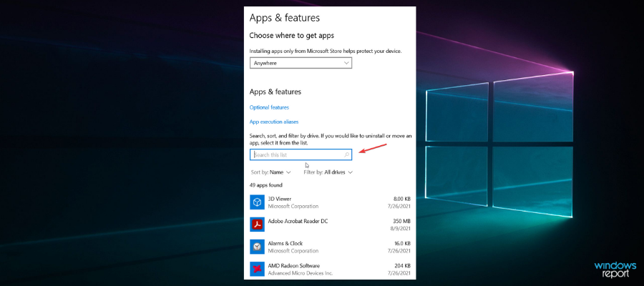Image resolution: width=644 pixels, height=286 pixels.
Task: Select the Alarms & Clock entry name
Action: coord(285,243)
